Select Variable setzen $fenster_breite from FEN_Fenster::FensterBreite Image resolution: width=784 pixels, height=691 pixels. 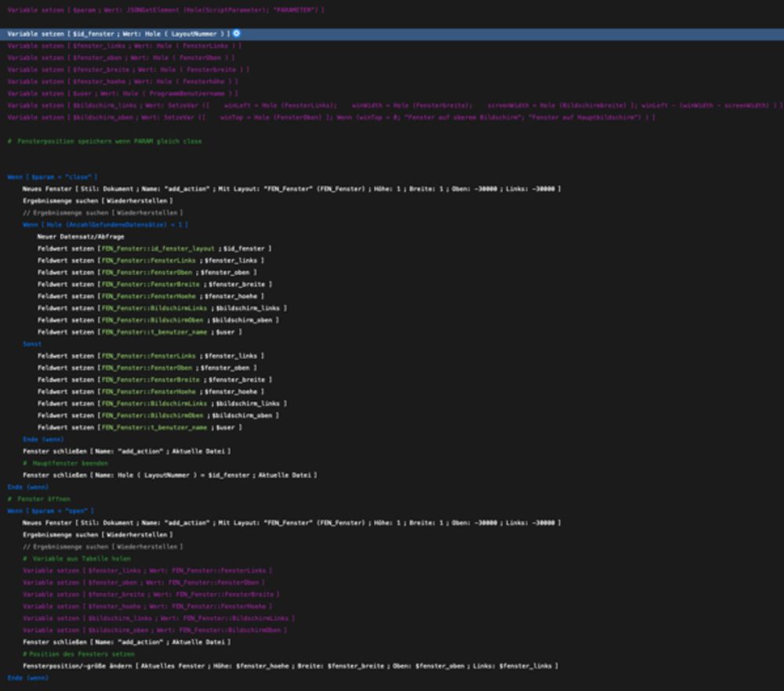tap(151, 595)
